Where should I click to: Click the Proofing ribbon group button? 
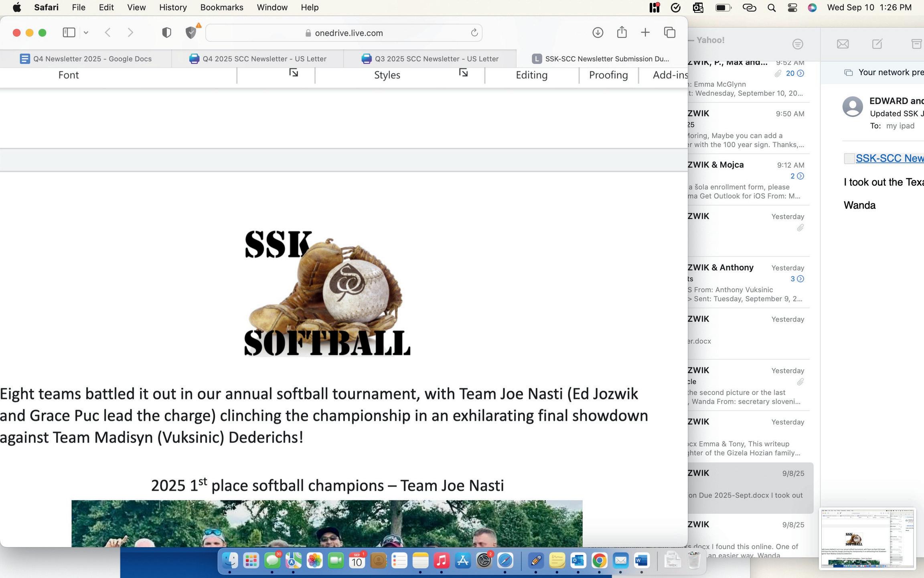point(608,75)
